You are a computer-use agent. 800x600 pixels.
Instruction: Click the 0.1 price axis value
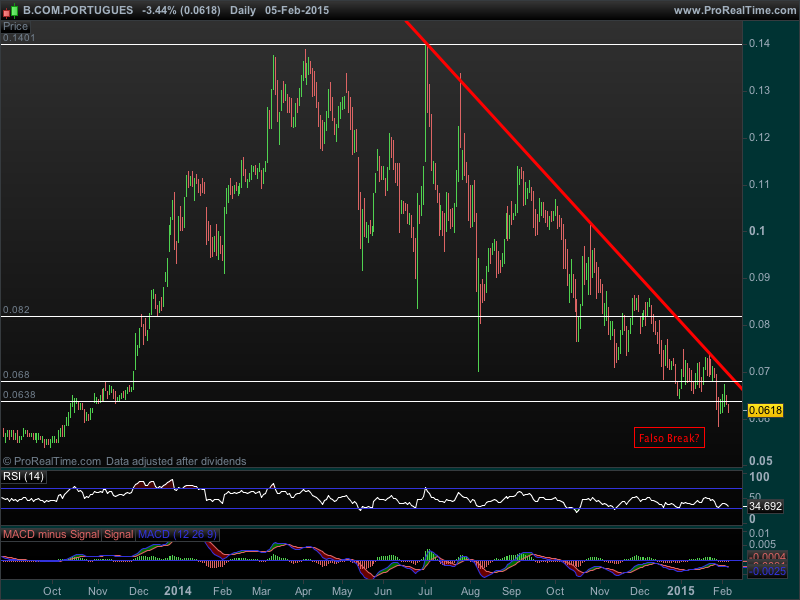point(757,231)
